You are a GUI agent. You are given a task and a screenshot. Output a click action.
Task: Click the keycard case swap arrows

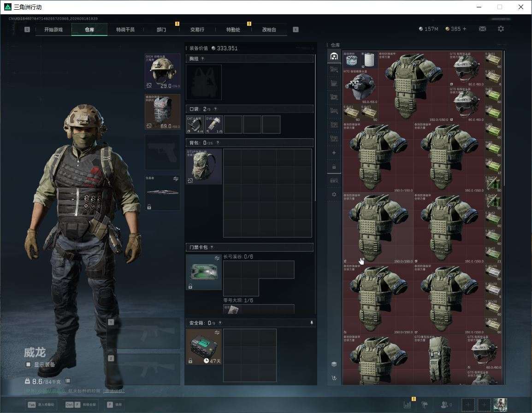(x=217, y=258)
